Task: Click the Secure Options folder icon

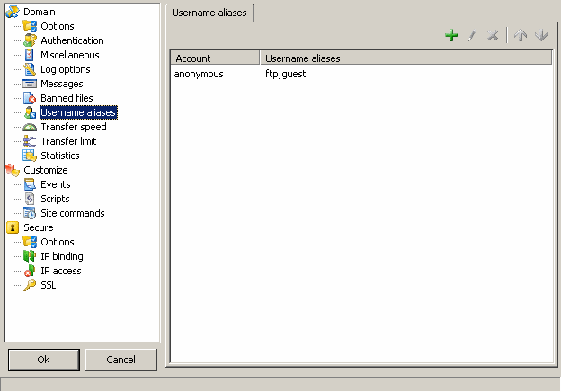Action: coord(30,242)
